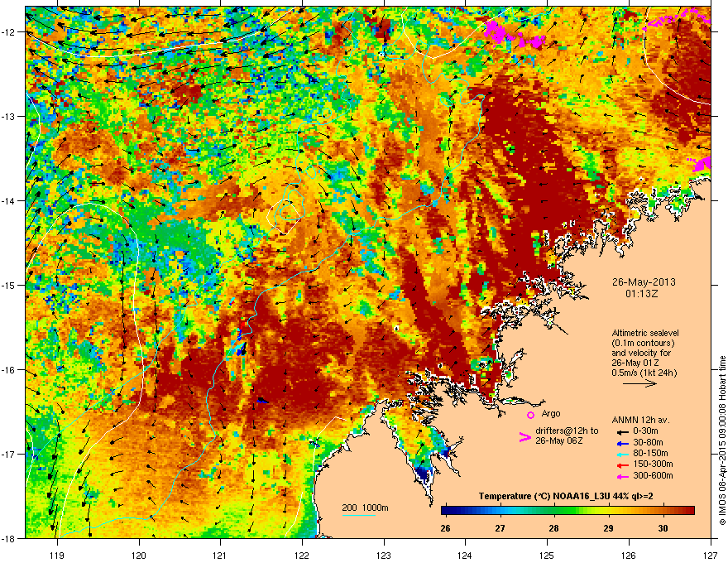Click the '(0.1m contours)' text
The height and width of the screenshot is (563, 728).
643,344
